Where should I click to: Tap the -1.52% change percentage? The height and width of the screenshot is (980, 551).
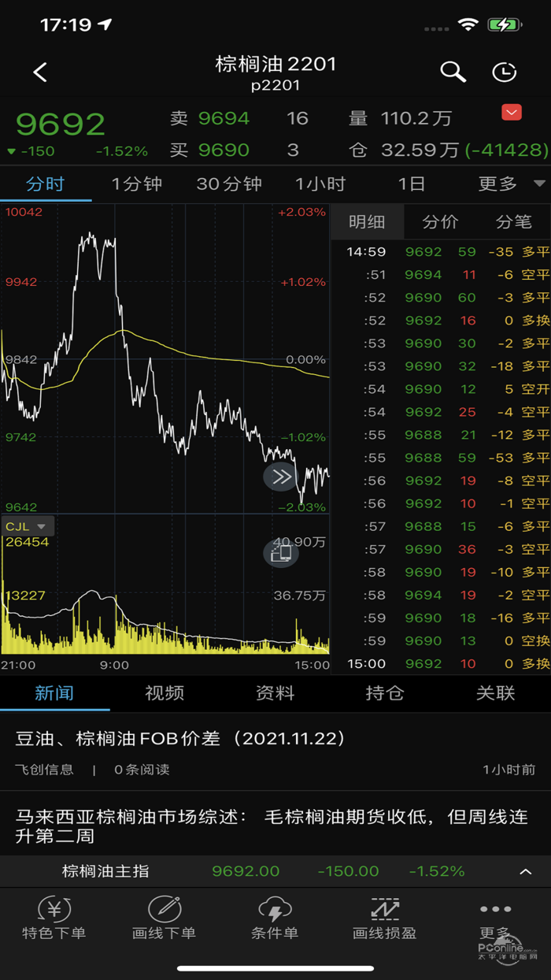[122, 151]
